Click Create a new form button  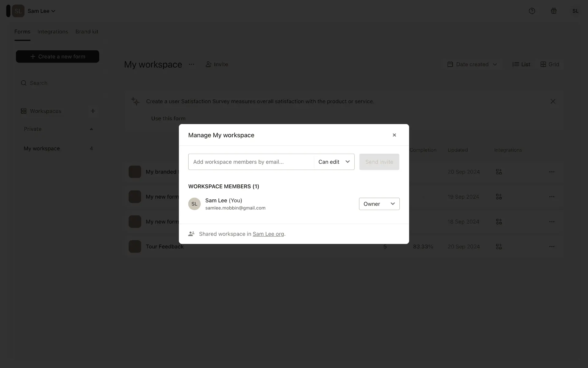[x=58, y=57]
